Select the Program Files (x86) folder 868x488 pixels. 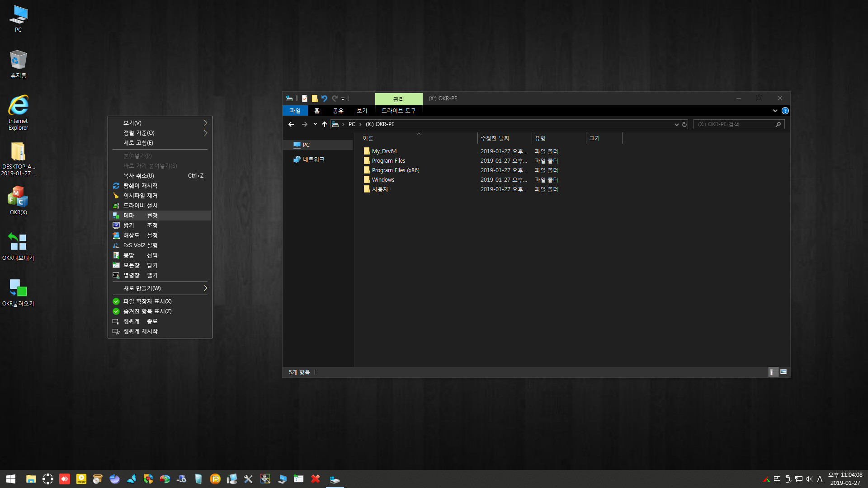pyautogui.click(x=392, y=170)
